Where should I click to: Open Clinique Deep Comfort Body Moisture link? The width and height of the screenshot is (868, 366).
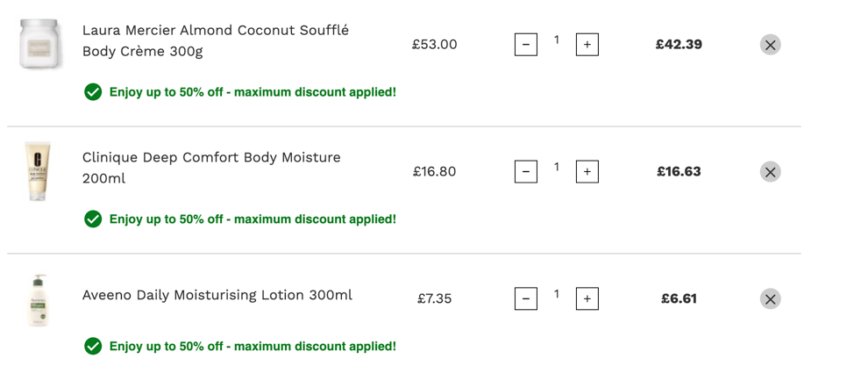(x=211, y=168)
